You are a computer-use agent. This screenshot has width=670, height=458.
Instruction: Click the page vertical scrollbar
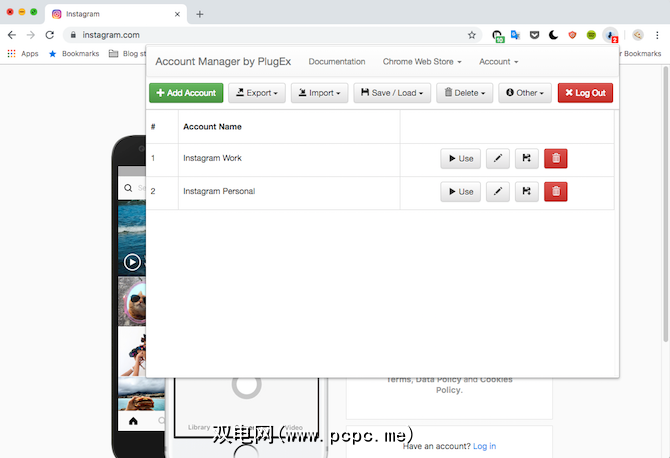pos(665,204)
